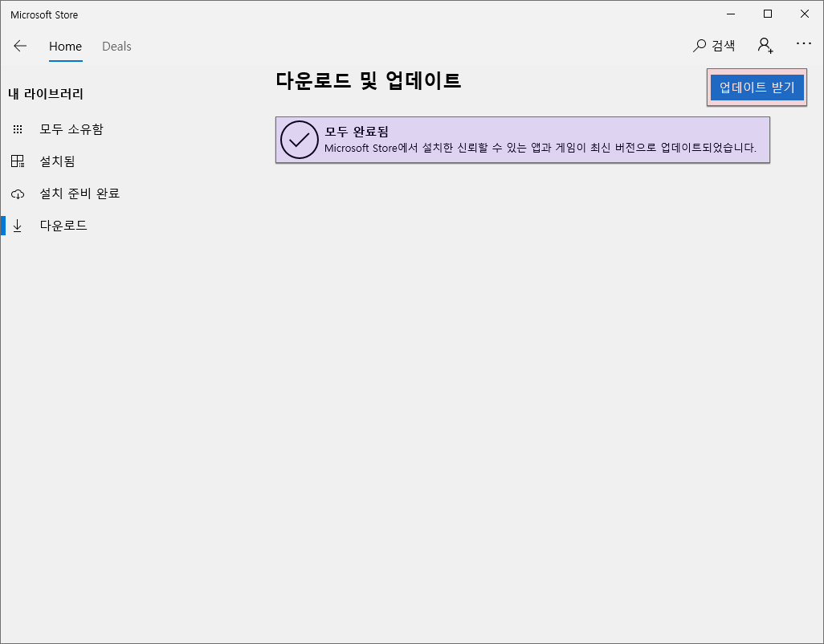This screenshot has height=644, width=824.
Task: Minimize the Microsoft Store window
Action: (x=731, y=14)
